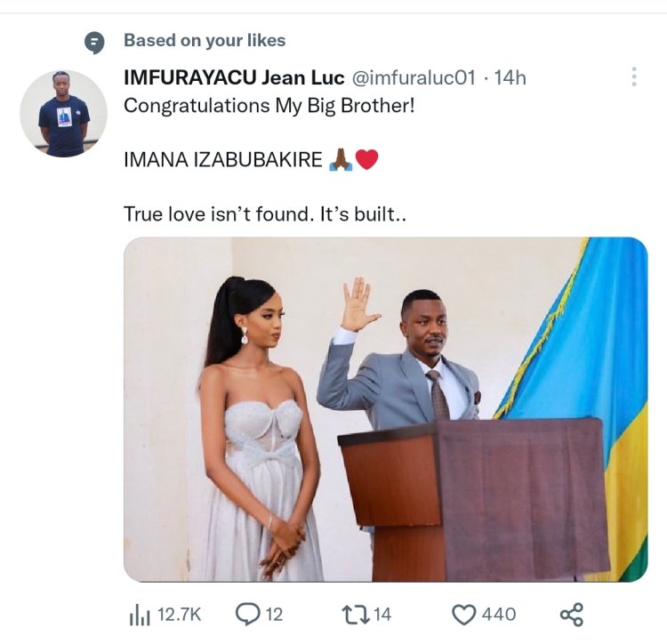Click the speech-bubble icon beside "Based on your likes"
The image size is (667, 644).
(93, 42)
